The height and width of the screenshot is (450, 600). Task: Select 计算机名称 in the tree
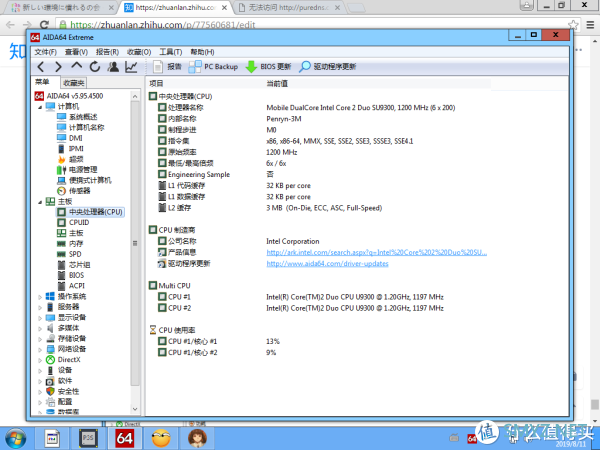click(x=81, y=127)
